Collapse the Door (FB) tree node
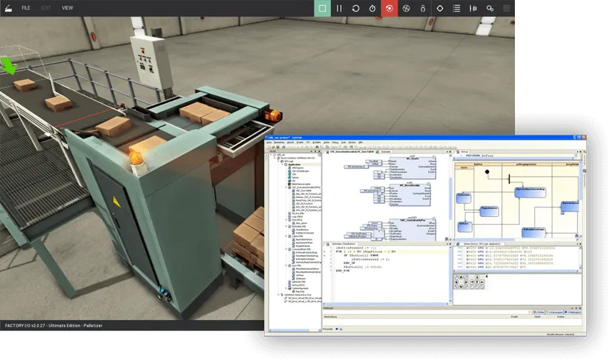 (x=286, y=265)
